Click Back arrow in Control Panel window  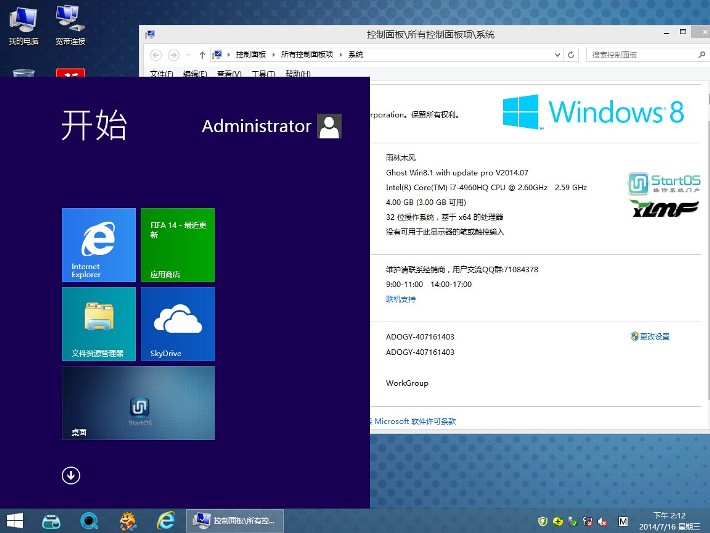point(156,55)
